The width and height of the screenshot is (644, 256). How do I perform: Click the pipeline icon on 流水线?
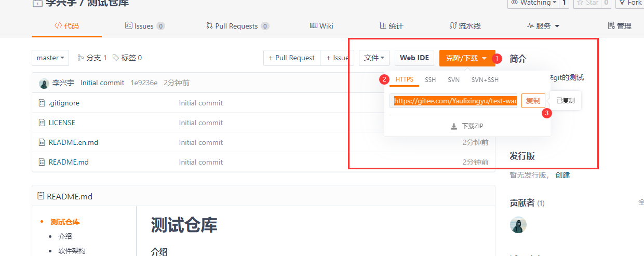[453, 26]
